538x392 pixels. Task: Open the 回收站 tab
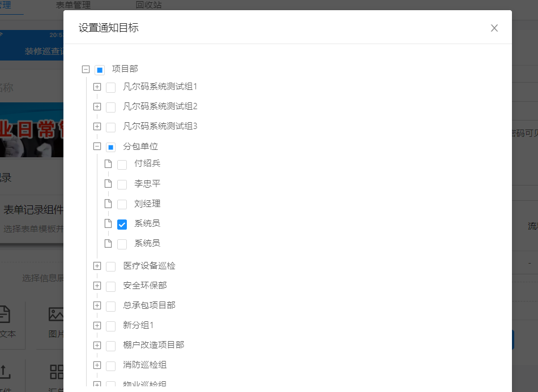(148, 5)
